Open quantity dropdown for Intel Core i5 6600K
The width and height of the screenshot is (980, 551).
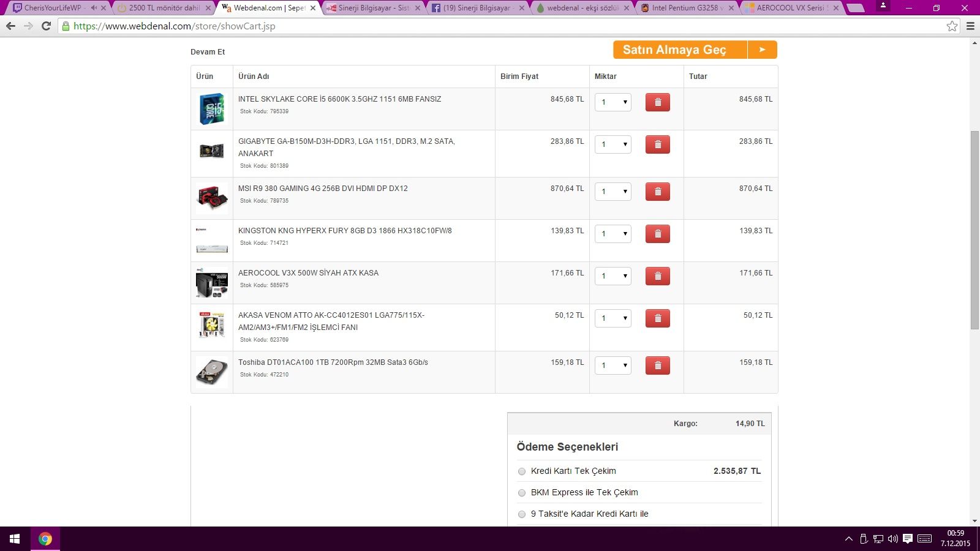613,102
